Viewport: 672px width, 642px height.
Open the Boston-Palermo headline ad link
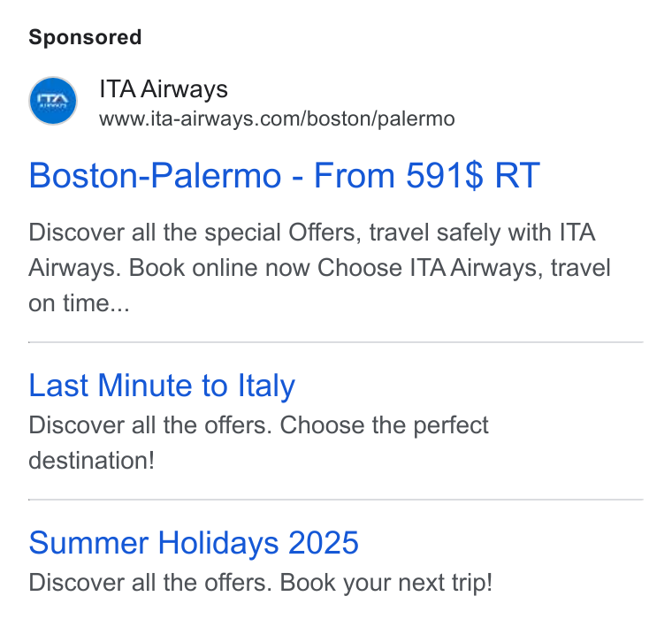click(x=284, y=175)
